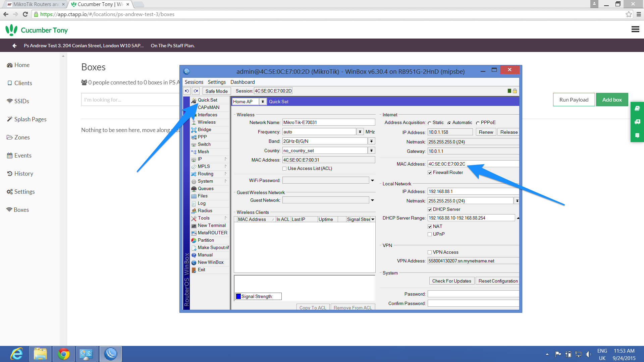Viewport: 644px width, 362px height.
Task: Open the Dashboard menu in WinBox
Action: (243, 82)
